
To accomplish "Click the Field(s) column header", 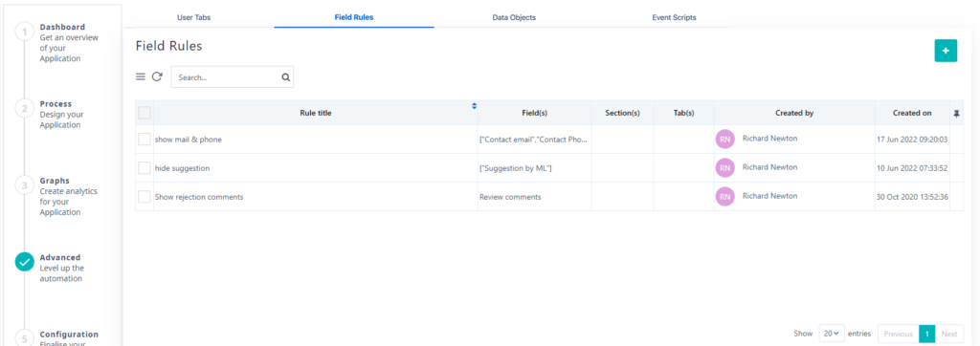I will click(534, 113).
